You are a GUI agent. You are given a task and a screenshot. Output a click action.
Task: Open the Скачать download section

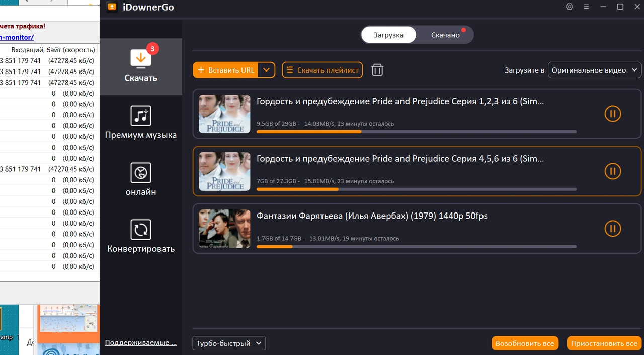tap(141, 66)
